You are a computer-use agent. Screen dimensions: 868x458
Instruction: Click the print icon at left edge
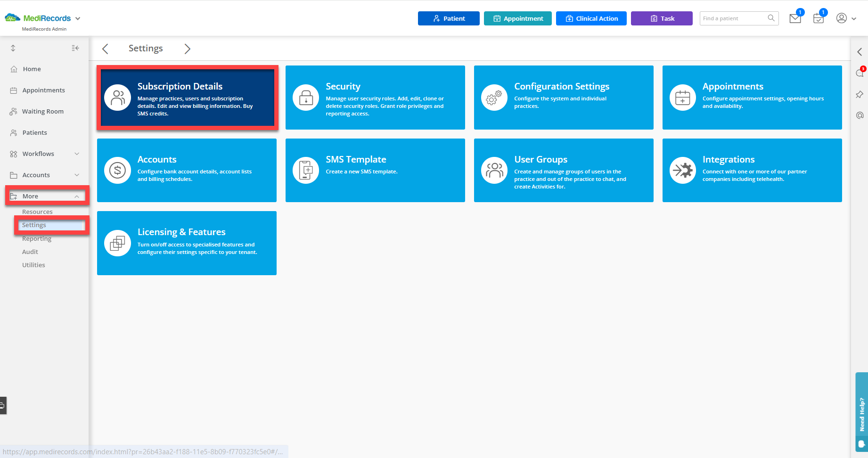[x=2, y=405]
